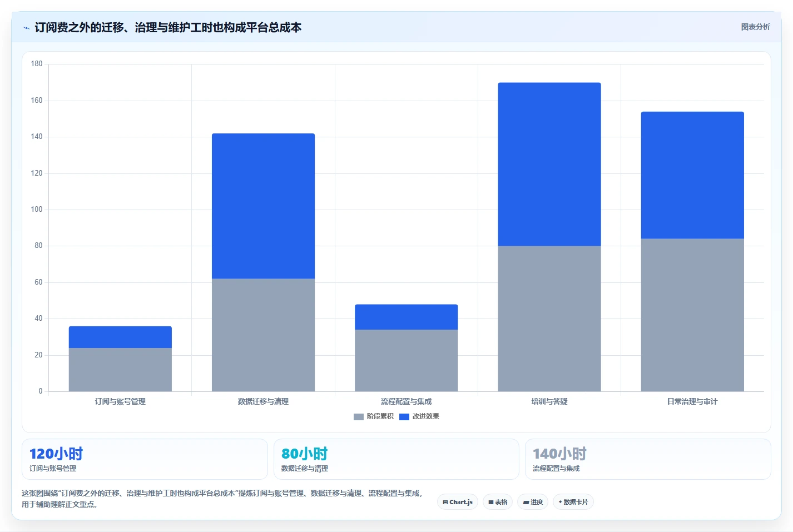Click the x-axis label 订阅与账号管理

[120, 401]
